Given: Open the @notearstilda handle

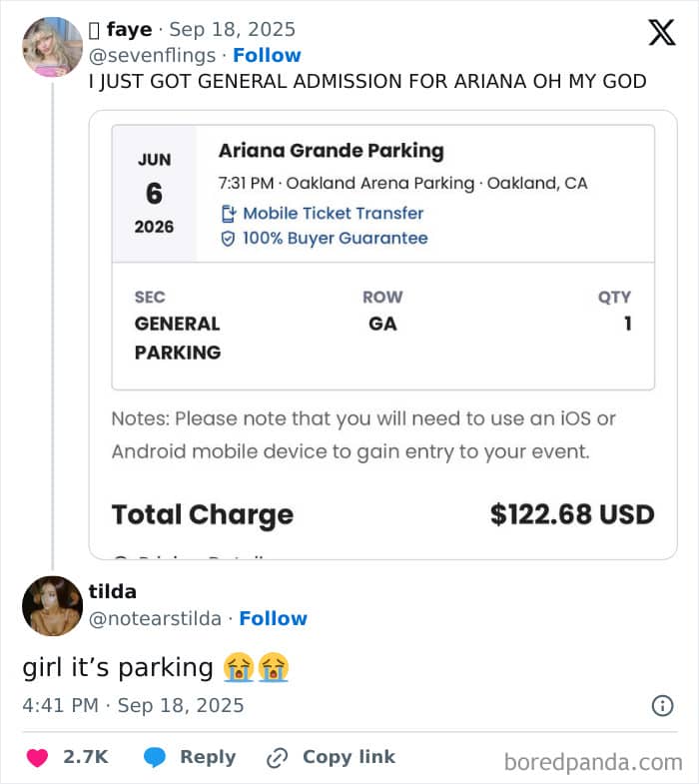Looking at the screenshot, I should (x=155, y=618).
